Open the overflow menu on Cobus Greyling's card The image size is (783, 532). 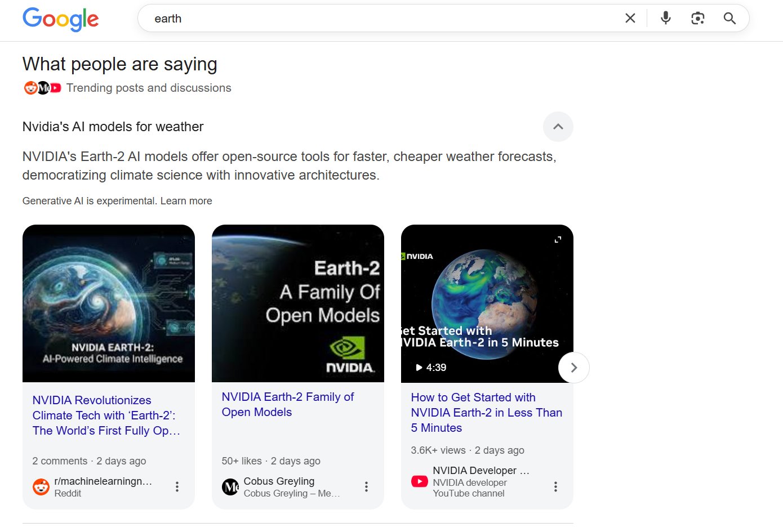point(366,486)
